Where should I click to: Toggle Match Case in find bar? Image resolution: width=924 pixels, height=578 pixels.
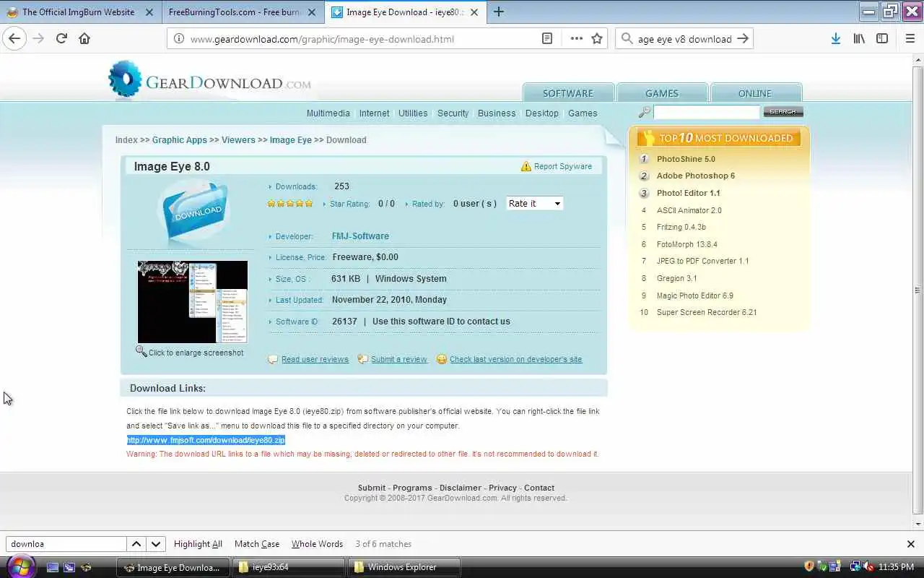point(257,544)
